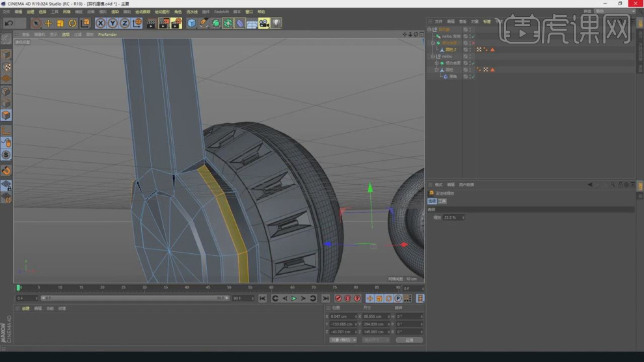The width and height of the screenshot is (644, 362).
Task: Click the red Record active objects button
Action: pos(338,298)
